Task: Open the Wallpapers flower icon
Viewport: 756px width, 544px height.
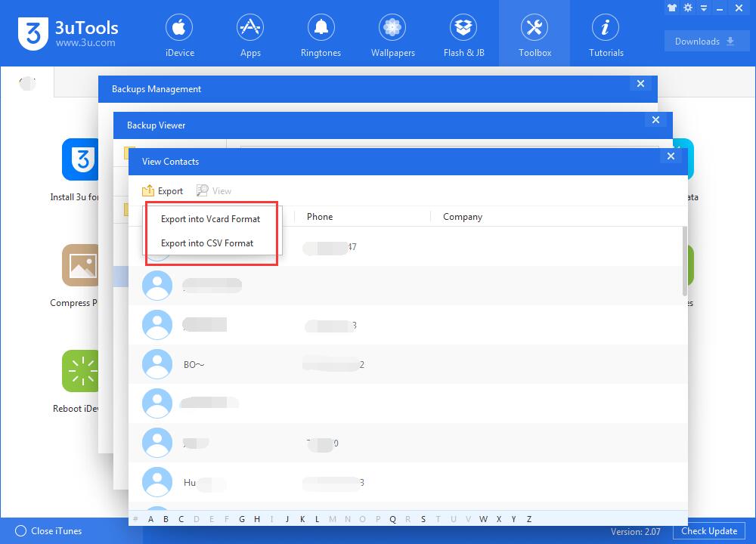Action: pyautogui.click(x=392, y=27)
